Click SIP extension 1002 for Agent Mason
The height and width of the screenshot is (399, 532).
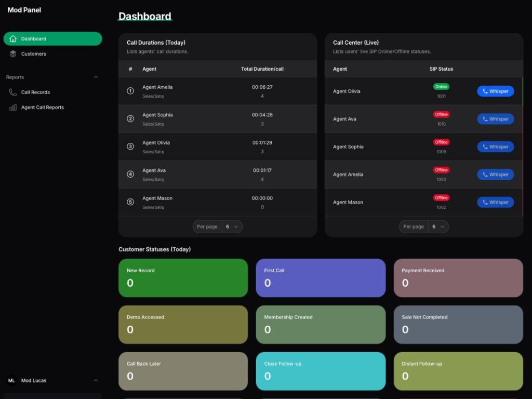click(441, 207)
